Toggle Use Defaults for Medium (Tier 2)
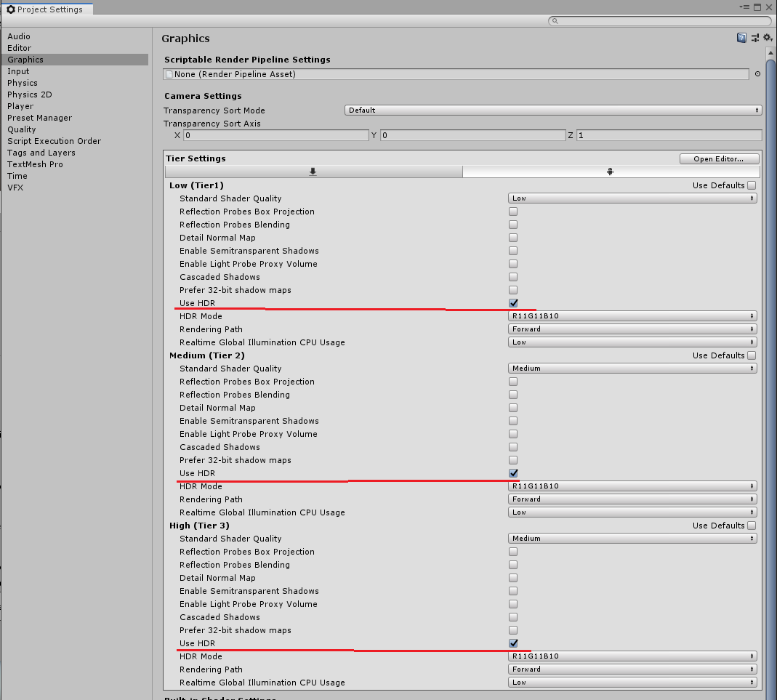777x700 pixels. tap(752, 355)
